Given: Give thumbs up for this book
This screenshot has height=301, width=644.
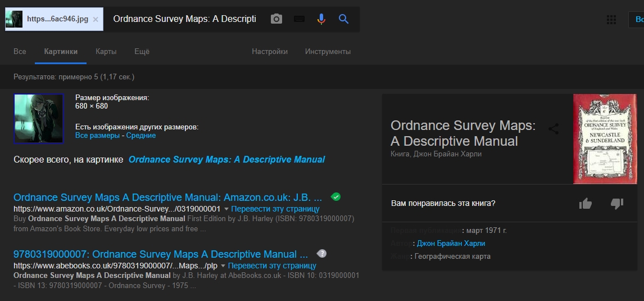Looking at the screenshot, I should [x=585, y=203].
